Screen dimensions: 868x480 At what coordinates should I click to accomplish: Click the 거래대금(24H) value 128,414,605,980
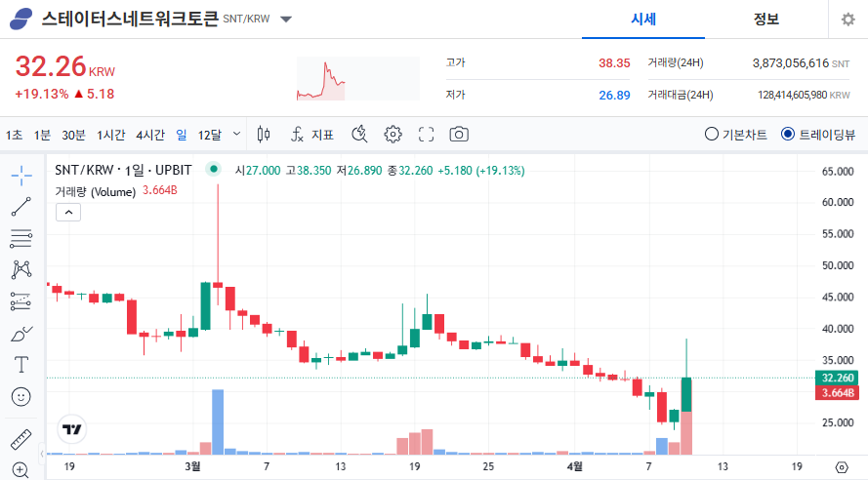[x=792, y=95]
